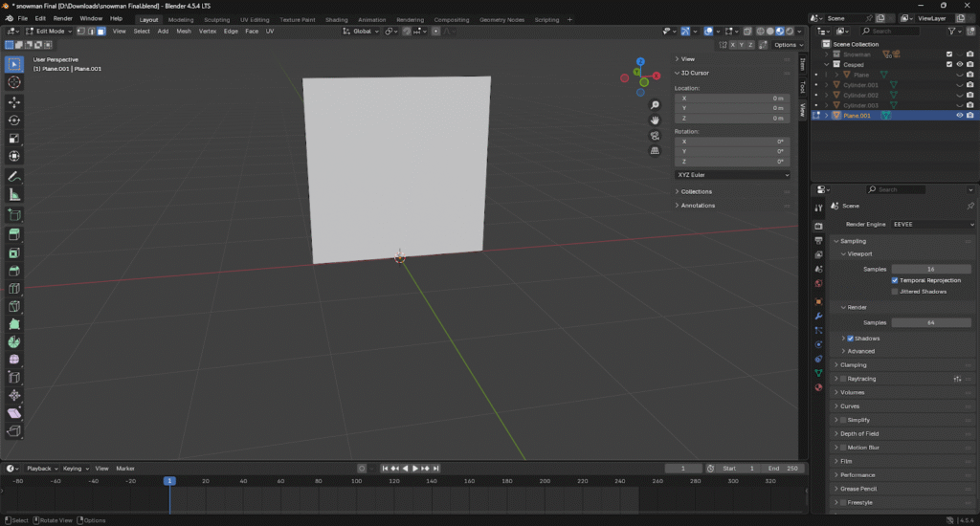
Task: Switch to the Sculpting workspace tab
Action: (x=216, y=19)
